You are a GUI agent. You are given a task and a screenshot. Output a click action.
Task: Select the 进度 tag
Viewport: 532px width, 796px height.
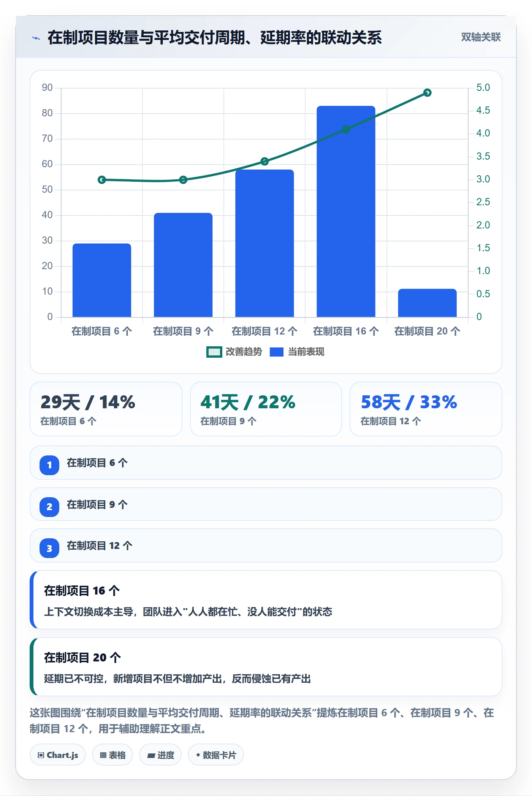click(160, 755)
